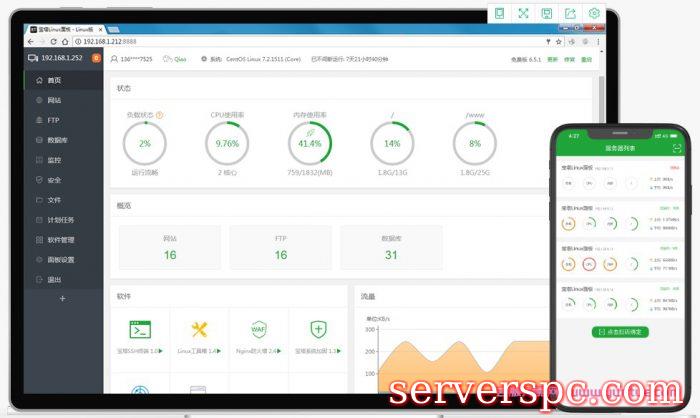This screenshot has width=700, height=418.
Task: Open the Linux工具箱 wrench toolbox icon
Action: 199,330
